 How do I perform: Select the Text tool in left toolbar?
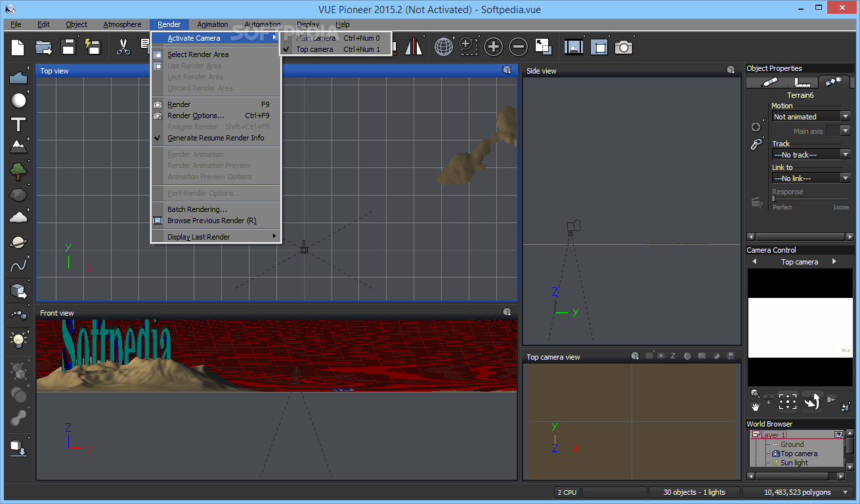pos(18,125)
